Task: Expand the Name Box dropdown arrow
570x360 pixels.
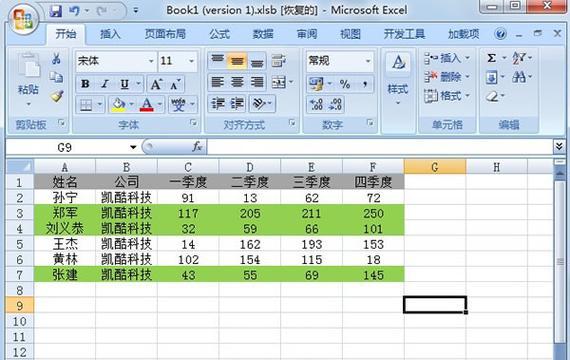Action: click(133, 147)
